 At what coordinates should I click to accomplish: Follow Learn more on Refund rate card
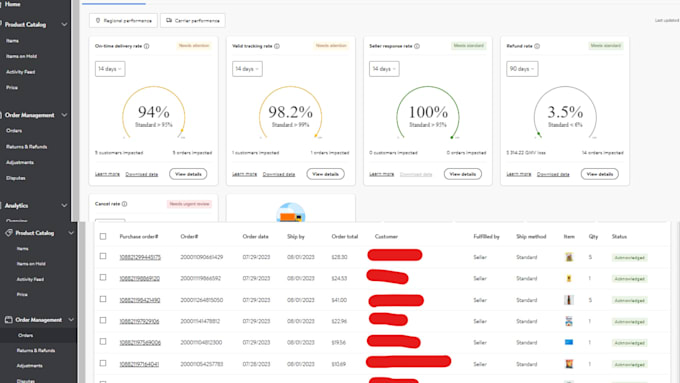click(519, 174)
